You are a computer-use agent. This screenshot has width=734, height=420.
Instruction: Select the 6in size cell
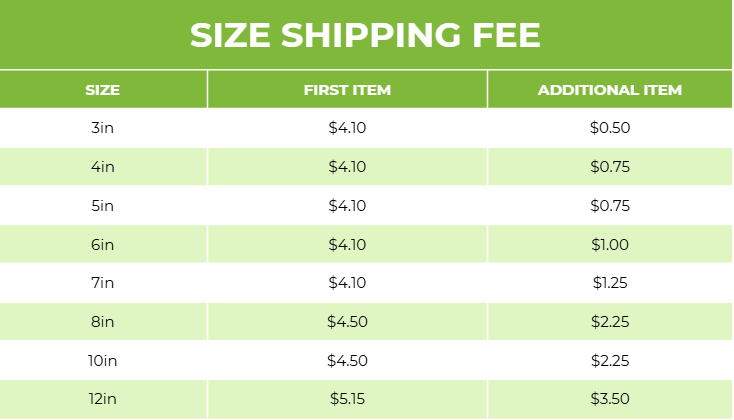click(x=103, y=245)
